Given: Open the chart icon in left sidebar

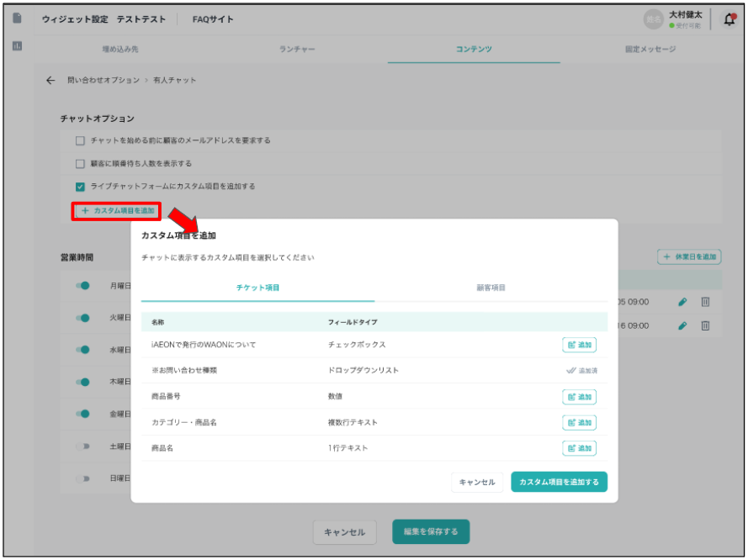Looking at the screenshot, I should click(17, 47).
